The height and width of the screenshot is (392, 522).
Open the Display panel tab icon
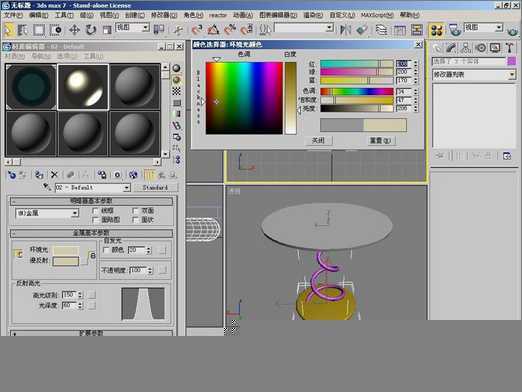pyautogui.click(x=495, y=48)
